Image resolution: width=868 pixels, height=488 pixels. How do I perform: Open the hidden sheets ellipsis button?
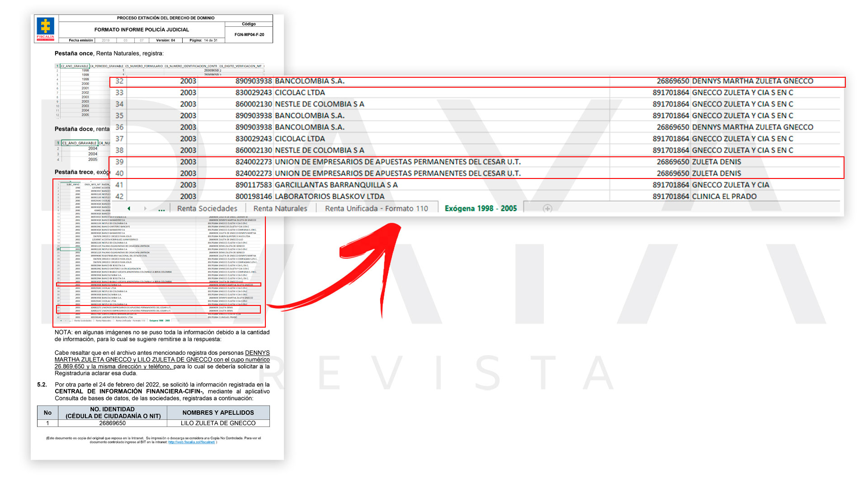161,209
